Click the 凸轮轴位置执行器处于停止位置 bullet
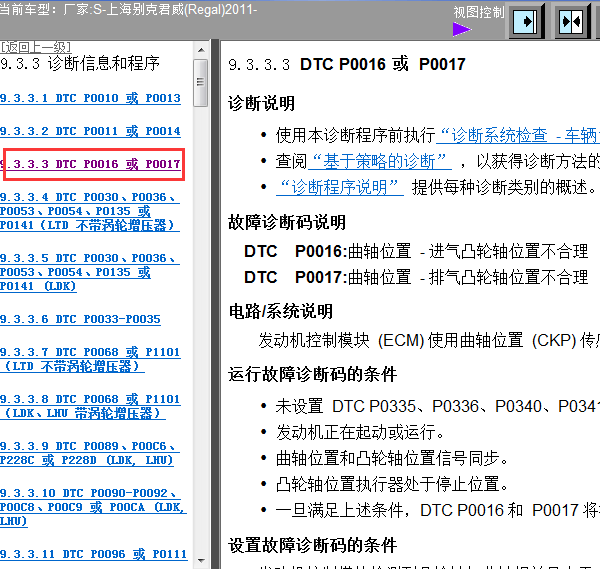The image size is (600, 569). (x=392, y=484)
